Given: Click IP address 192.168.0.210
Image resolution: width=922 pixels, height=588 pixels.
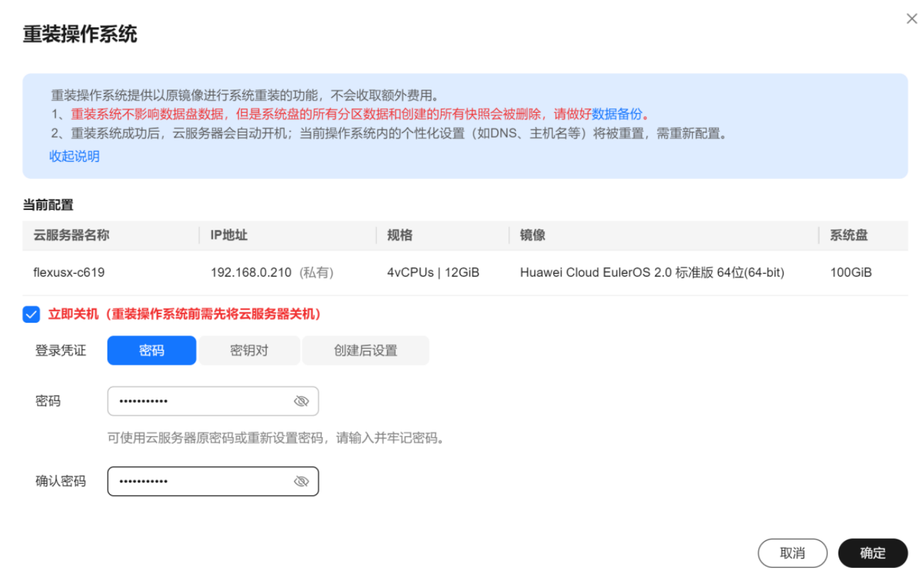Looking at the screenshot, I should [251, 273].
